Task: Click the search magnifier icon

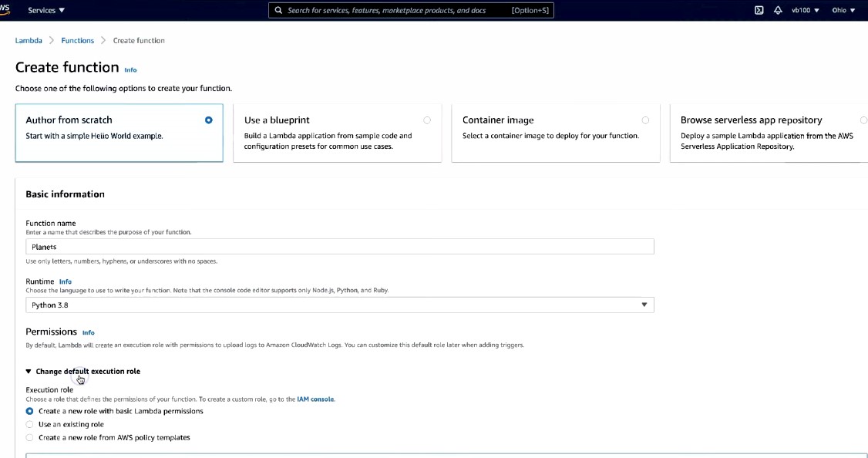Action: click(x=278, y=10)
